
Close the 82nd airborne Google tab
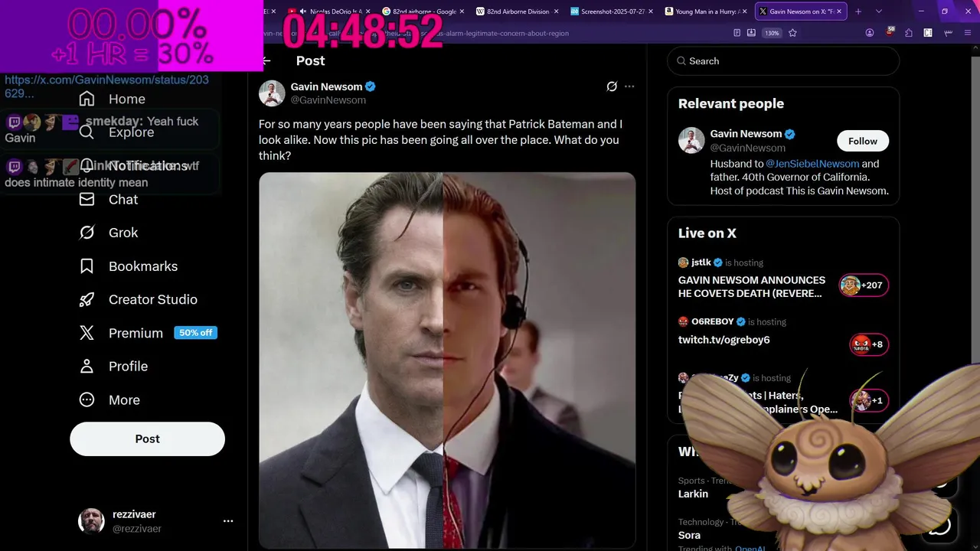pos(462,11)
